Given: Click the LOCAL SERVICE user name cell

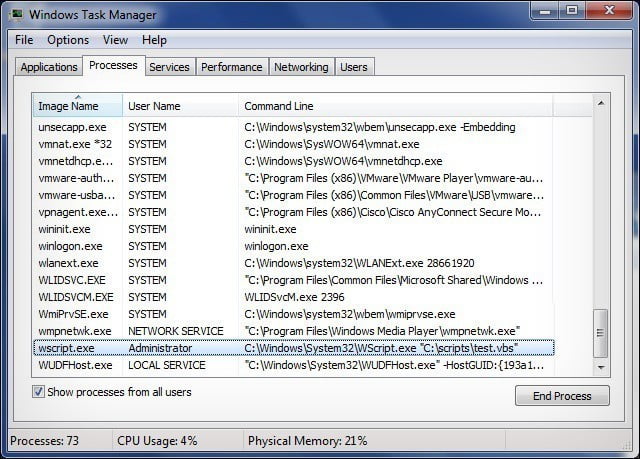Looking at the screenshot, I should coord(167,365).
